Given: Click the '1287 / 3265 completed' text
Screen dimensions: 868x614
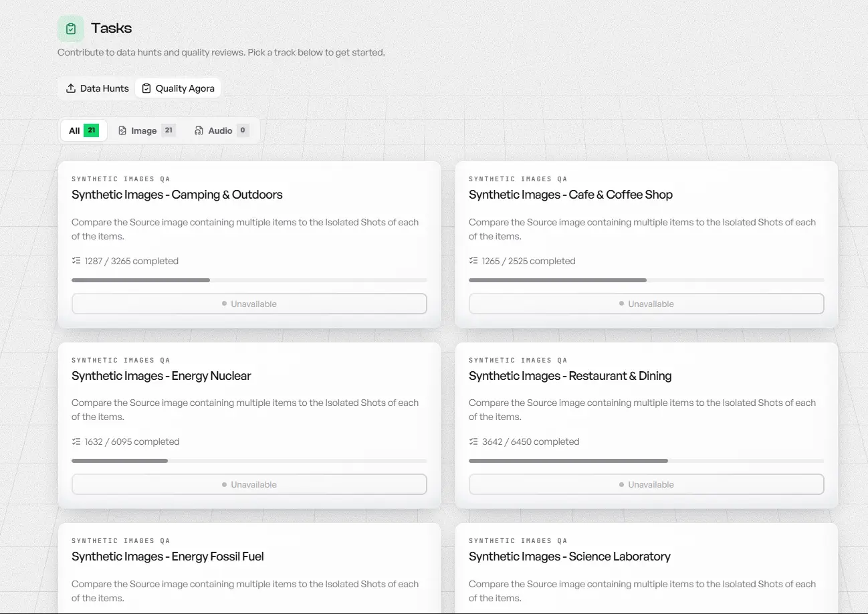Looking at the screenshot, I should pyautogui.click(x=132, y=261).
